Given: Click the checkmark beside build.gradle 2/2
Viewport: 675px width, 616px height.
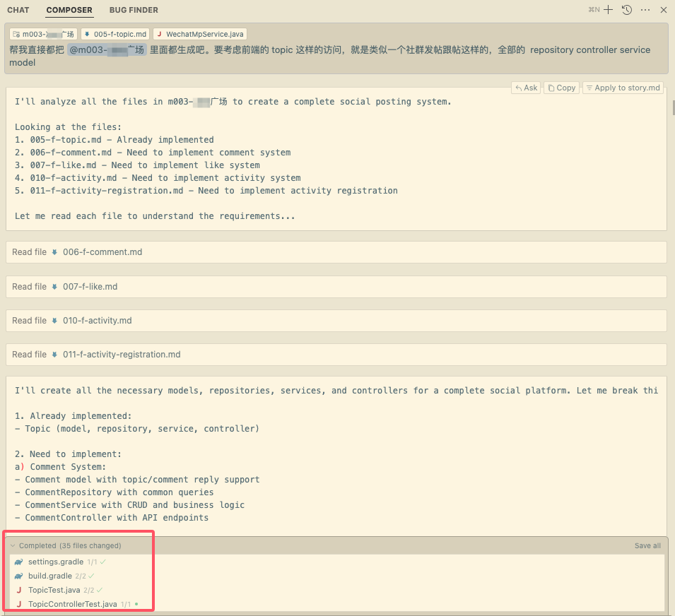Looking at the screenshot, I should (x=91, y=576).
